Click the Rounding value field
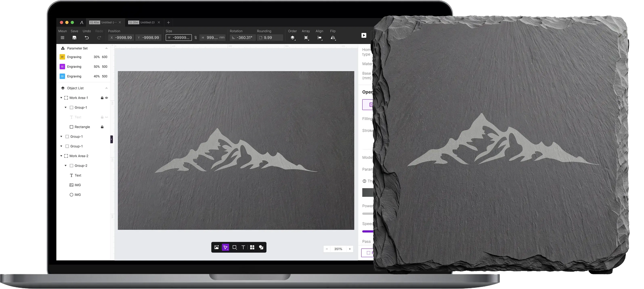The height and width of the screenshot is (289, 644). [270, 38]
